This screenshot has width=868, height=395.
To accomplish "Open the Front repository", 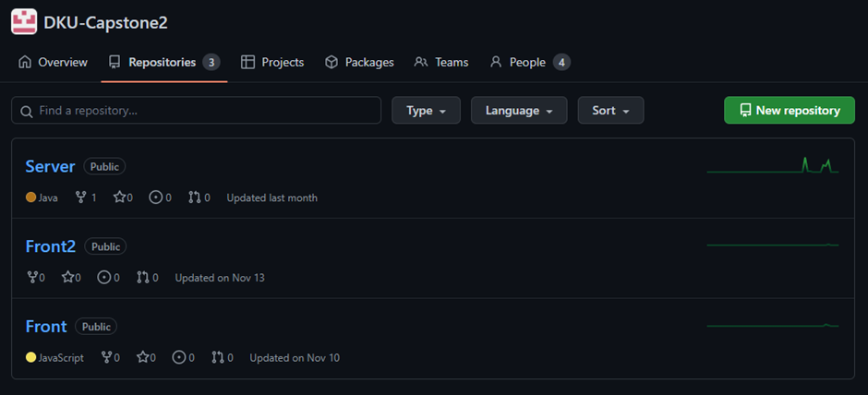I will 46,327.
